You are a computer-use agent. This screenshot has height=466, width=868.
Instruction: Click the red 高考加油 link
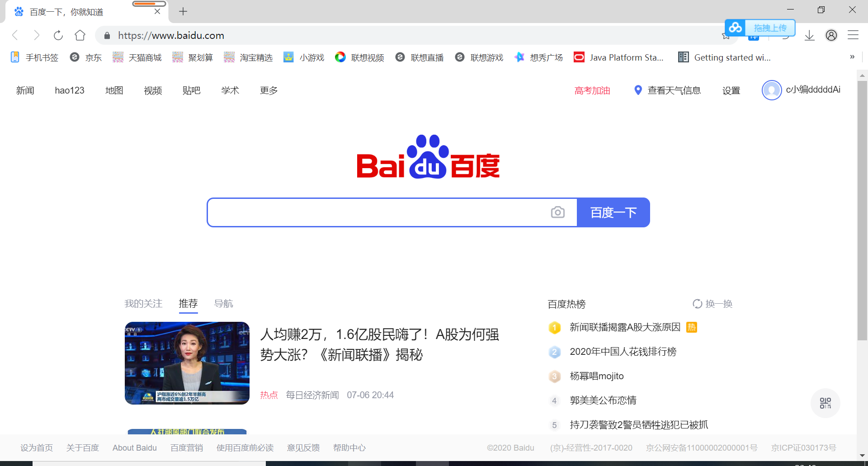(x=592, y=90)
